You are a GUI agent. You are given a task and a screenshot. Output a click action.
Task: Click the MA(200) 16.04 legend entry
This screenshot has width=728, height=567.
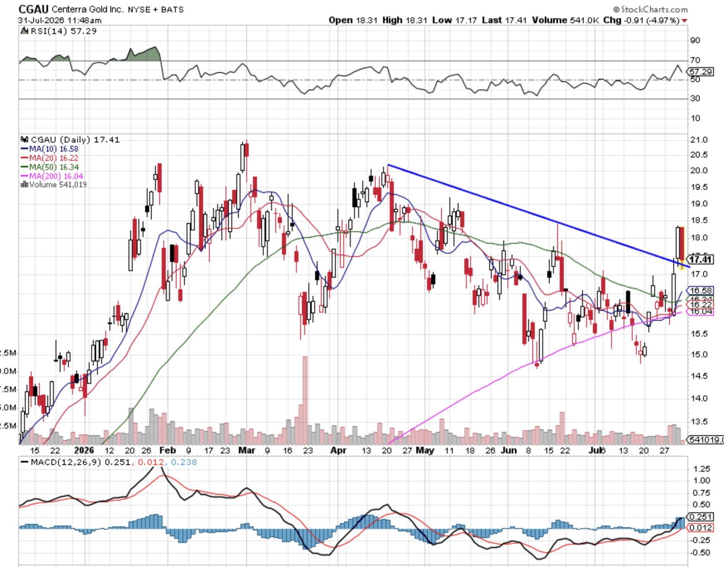click(x=52, y=176)
